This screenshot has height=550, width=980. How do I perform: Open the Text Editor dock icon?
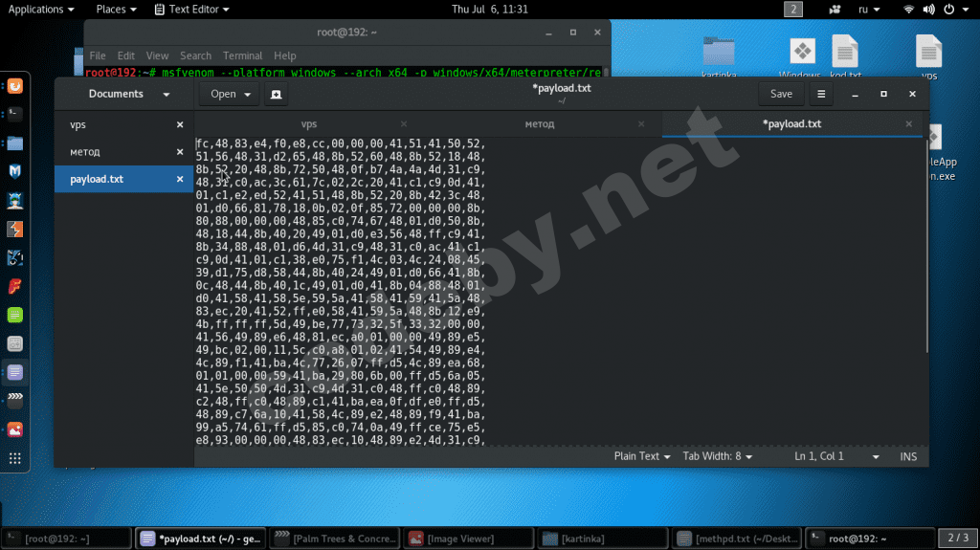click(x=15, y=372)
